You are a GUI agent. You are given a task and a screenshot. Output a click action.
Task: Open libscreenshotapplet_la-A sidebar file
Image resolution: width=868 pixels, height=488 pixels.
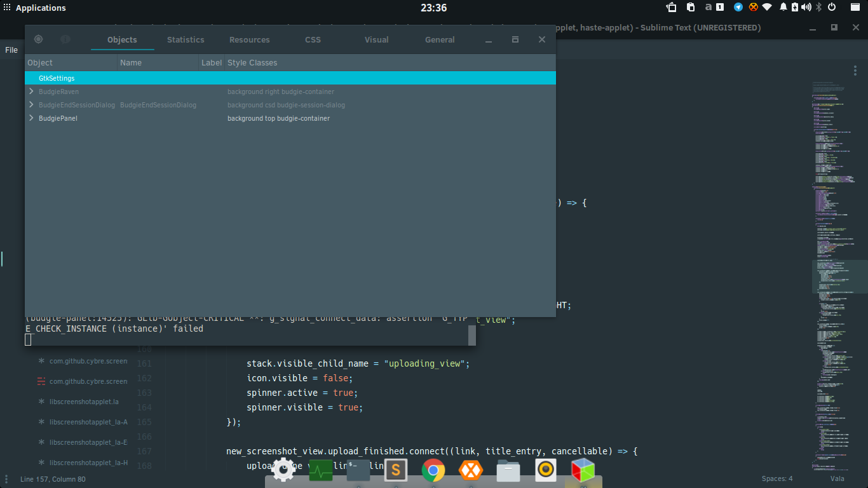point(88,422)
